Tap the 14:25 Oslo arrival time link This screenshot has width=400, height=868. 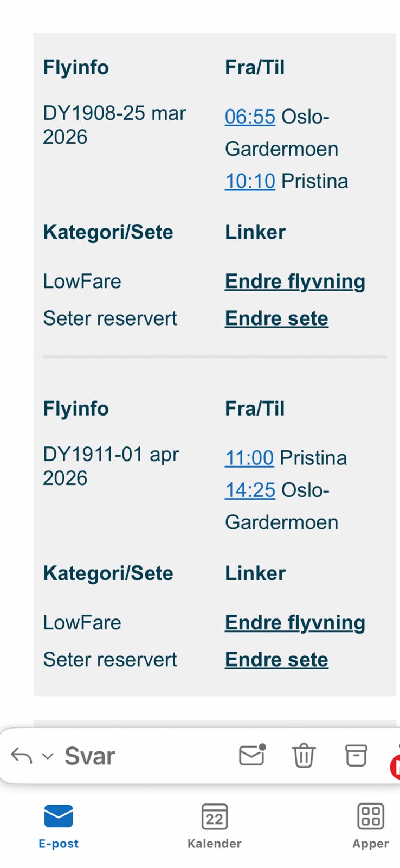pos(250,490)
